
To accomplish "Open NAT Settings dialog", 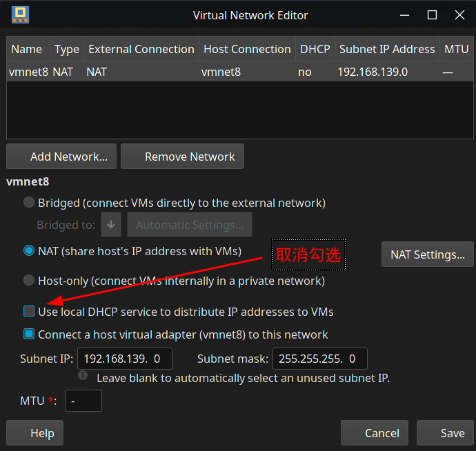I will pos(428,254).
